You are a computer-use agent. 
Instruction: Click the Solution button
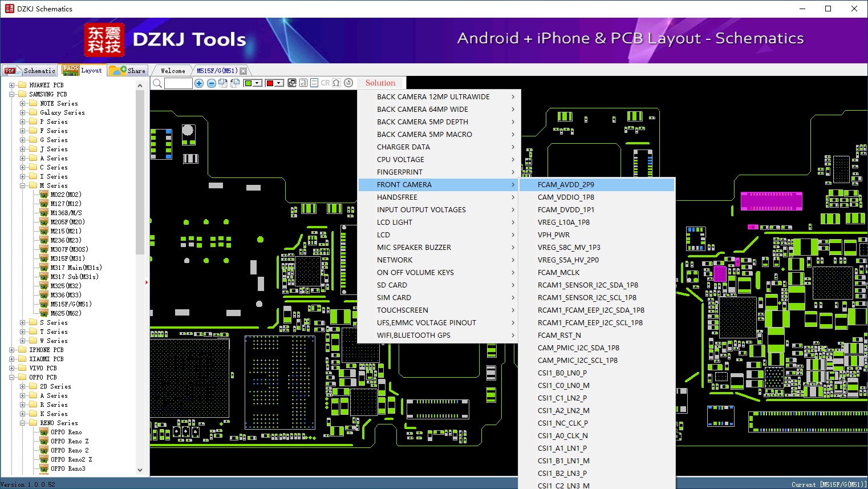[x=380, y=83]
